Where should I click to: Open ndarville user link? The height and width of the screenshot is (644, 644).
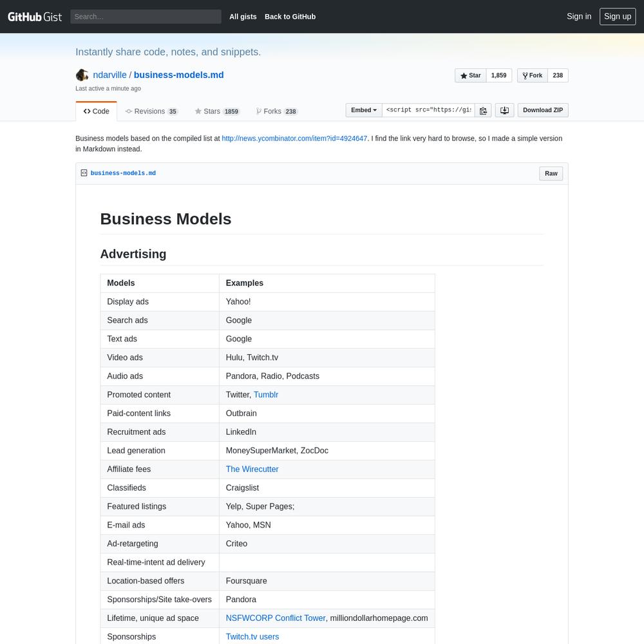click(109, 75)
